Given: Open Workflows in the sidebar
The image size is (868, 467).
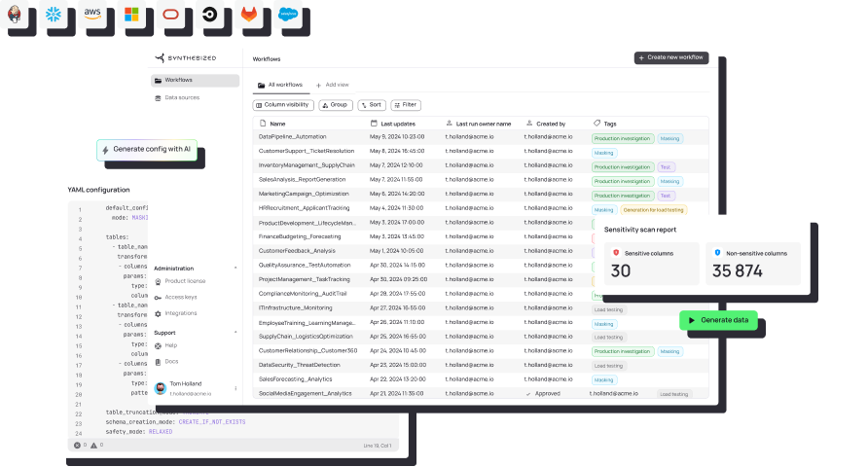Looking at the screenshot, I should [x=195, y=80].
